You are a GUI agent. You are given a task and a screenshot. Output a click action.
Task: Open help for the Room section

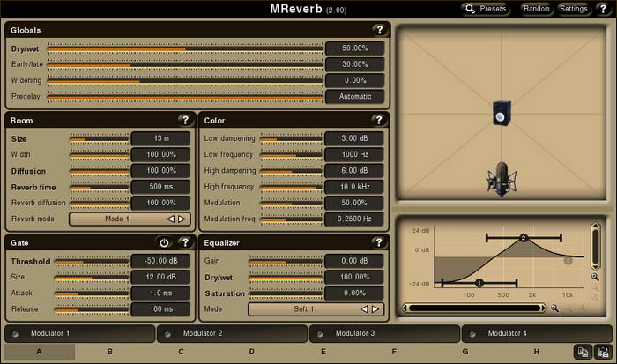(185, 120)
